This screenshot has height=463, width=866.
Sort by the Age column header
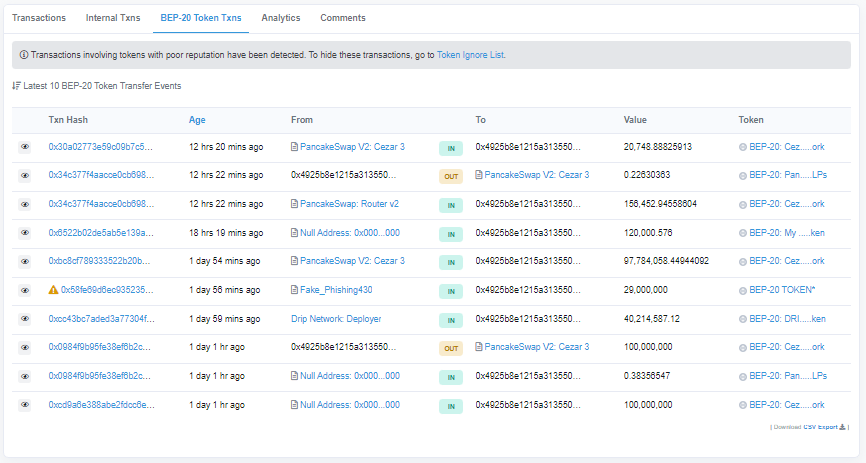(x=197, y=120)
